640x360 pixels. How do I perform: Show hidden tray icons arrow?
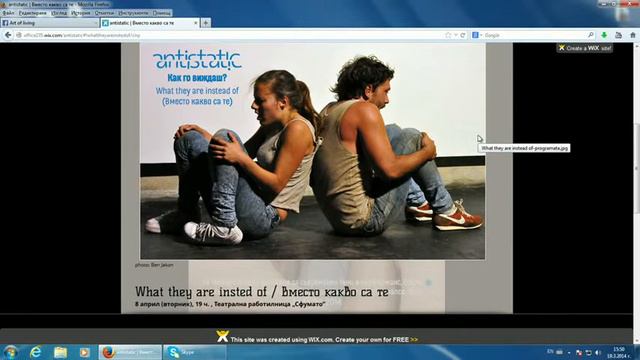(569, 352)
